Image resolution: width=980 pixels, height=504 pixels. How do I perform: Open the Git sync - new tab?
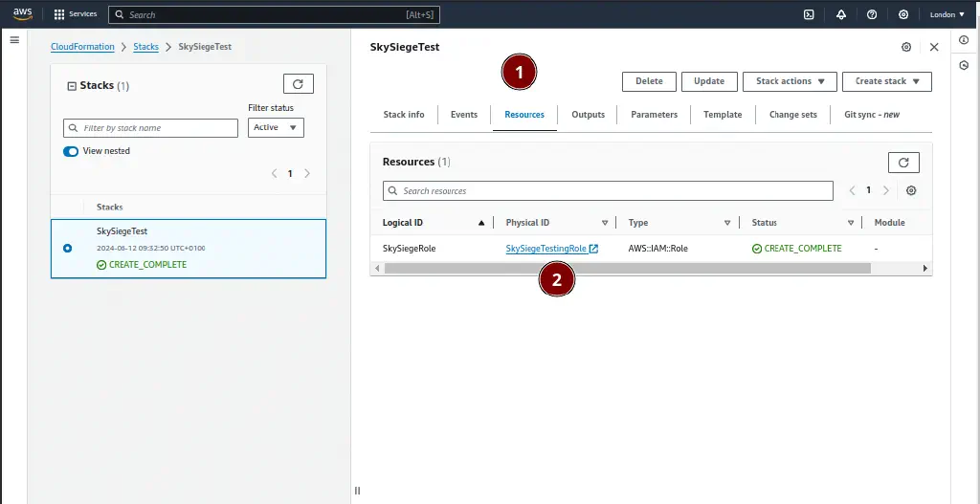(x=872, y=115)
